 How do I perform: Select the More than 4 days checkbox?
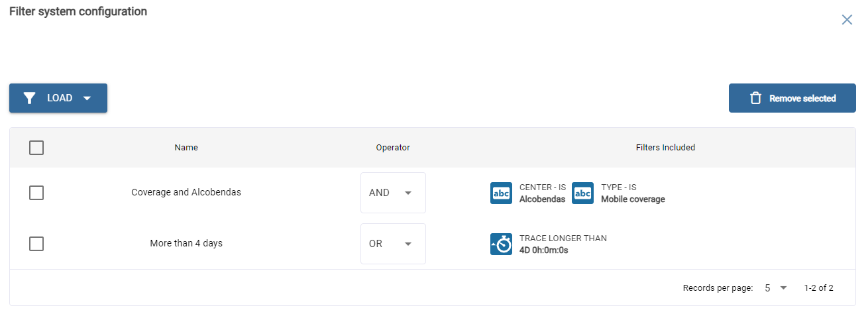coord(36,244)
